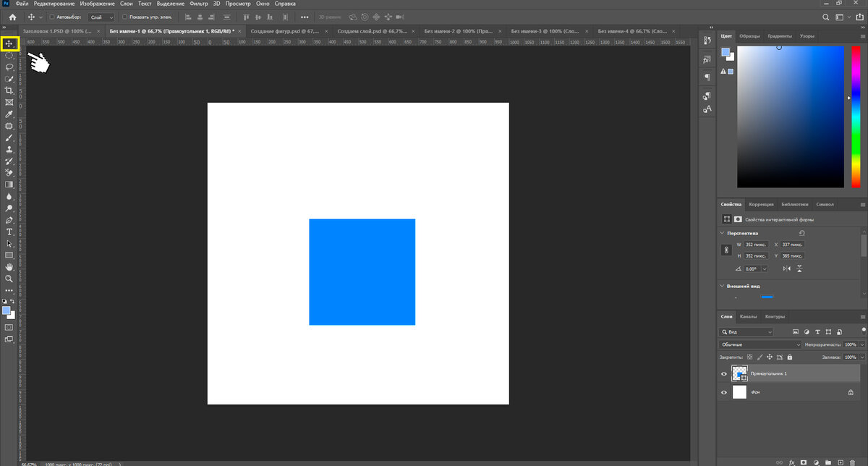Click the Home icon in options bar
The width and height of the screenshot is (868, 466).
tap(12, 17)
